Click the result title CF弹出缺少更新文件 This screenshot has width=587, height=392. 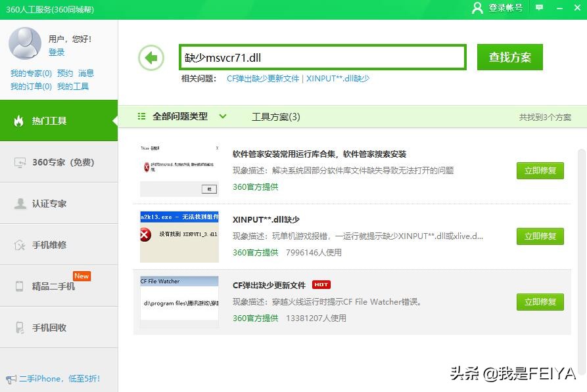(x=269, y=286)
